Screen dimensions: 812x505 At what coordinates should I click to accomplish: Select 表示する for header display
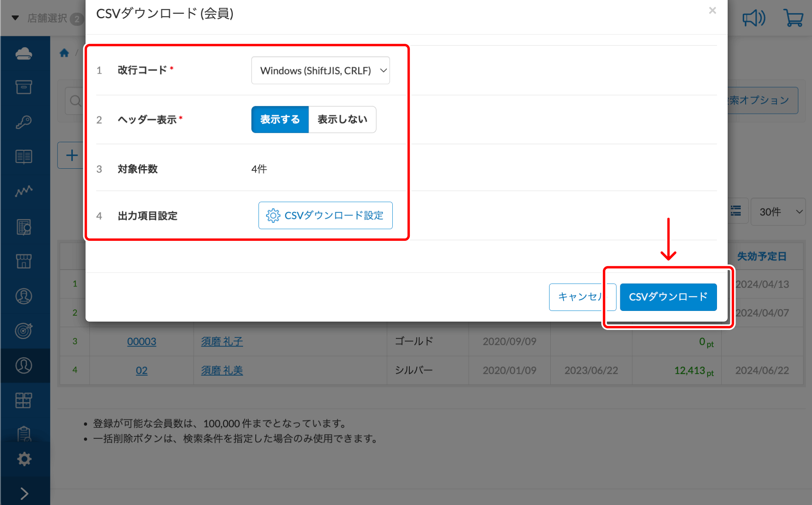(280, 119)
